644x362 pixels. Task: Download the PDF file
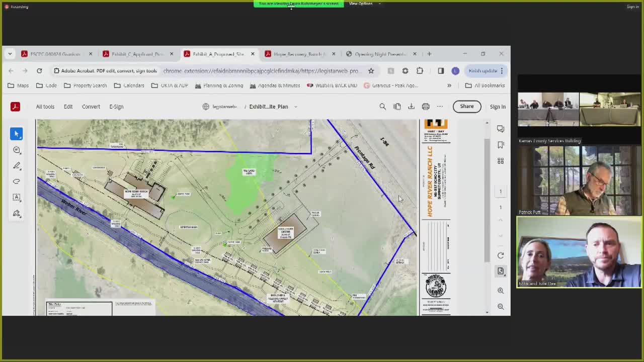point(411,107)
